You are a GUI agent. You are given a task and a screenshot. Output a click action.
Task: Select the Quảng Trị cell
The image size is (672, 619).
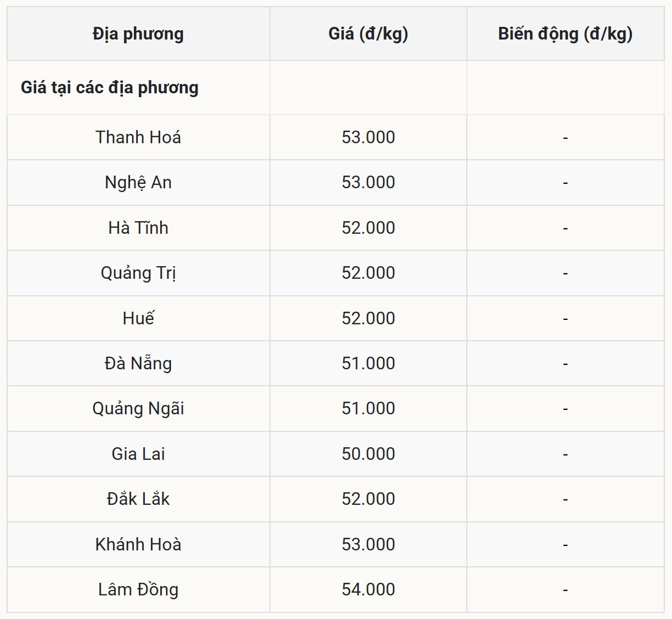138,273
